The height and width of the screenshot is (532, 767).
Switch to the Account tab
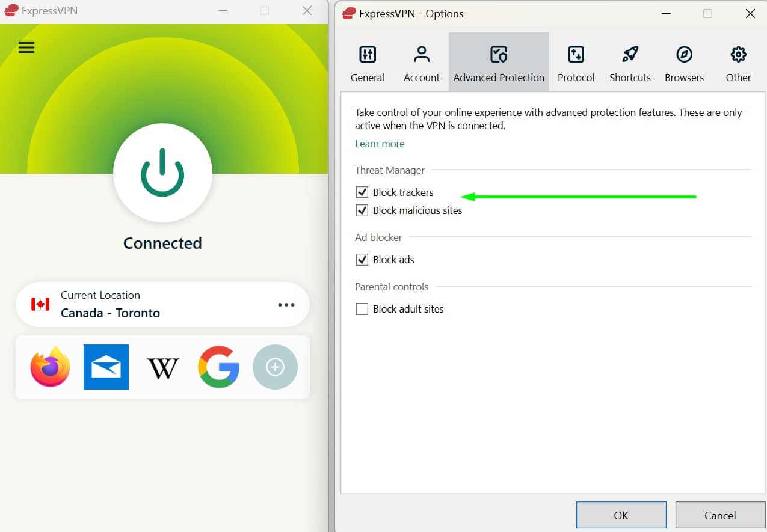pyautogui.click(x=422, y=63)
